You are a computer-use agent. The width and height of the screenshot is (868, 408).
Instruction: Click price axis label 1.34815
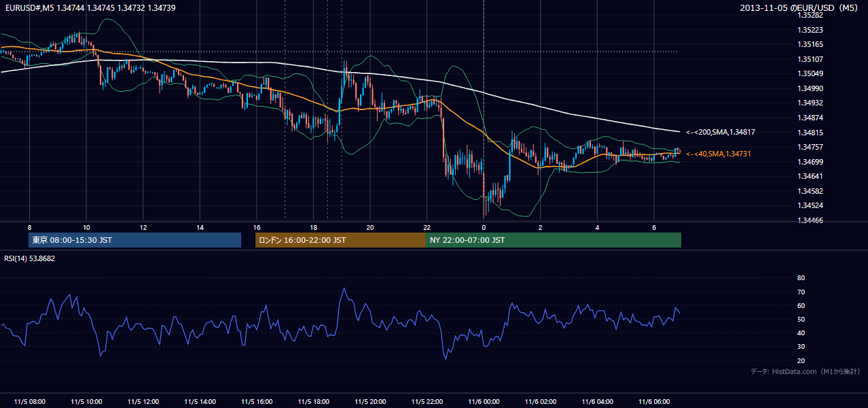pos(810,133)
